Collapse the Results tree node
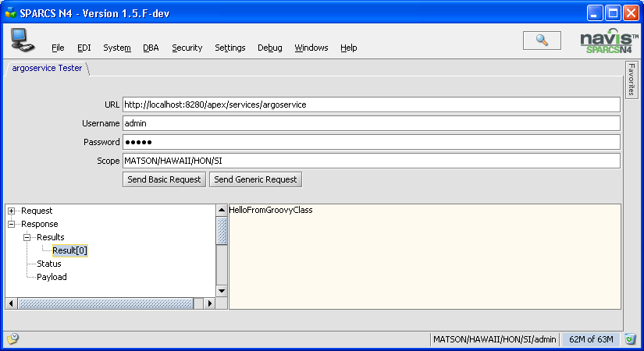 tap(27, 237)
